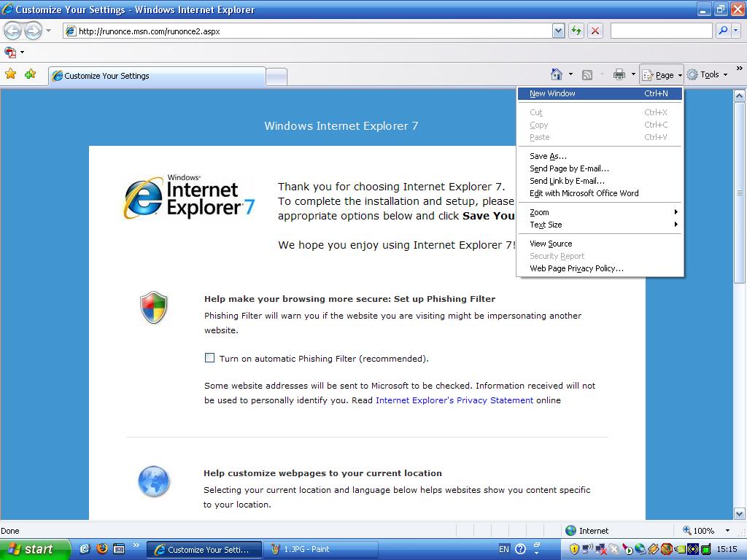Open the zoom level dropdown arrow
This screenshot has height=560, width=747.
727,531
